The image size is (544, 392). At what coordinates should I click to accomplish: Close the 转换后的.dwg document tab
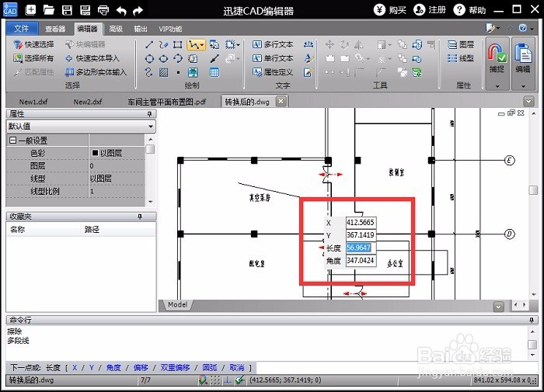pos(281,101)
